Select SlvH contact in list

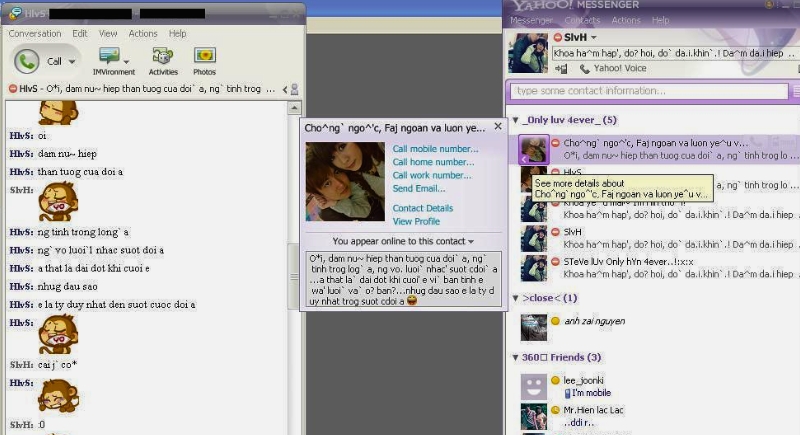click(x=658, y=238)
